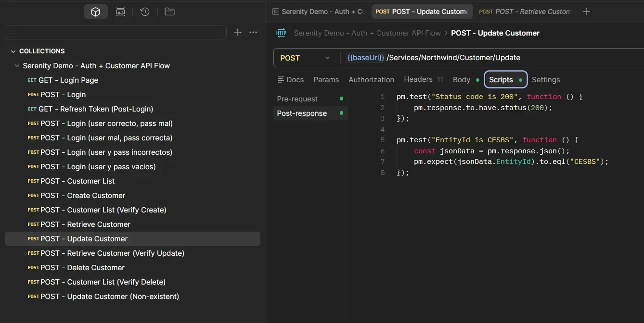The width and height of the screenshot is (644, 323).
Task: Open sidebar more-actions via ellipsis icon
Action: click(253, 32)
